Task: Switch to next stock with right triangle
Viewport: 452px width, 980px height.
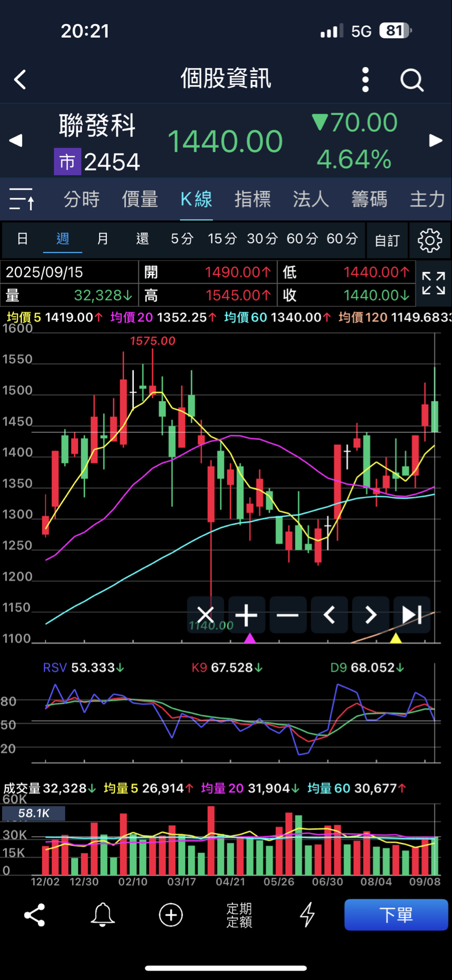Action: pyautogui.click(x=436, y=141)
